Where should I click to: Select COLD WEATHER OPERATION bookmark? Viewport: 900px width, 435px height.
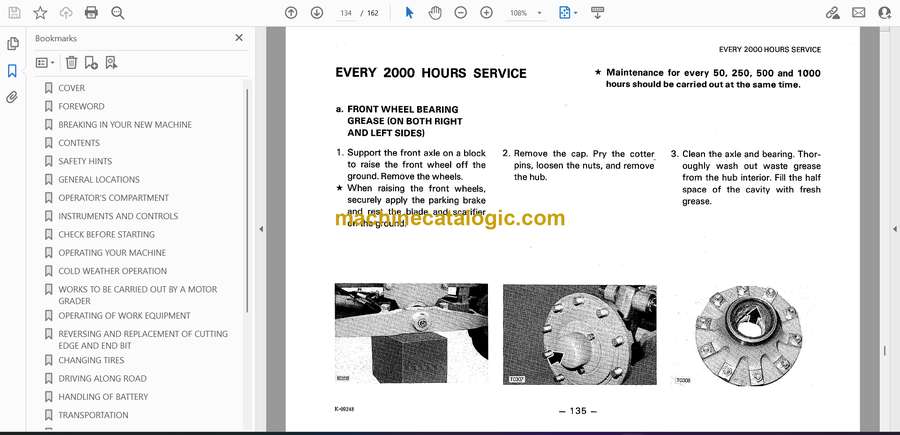(112, 271)
